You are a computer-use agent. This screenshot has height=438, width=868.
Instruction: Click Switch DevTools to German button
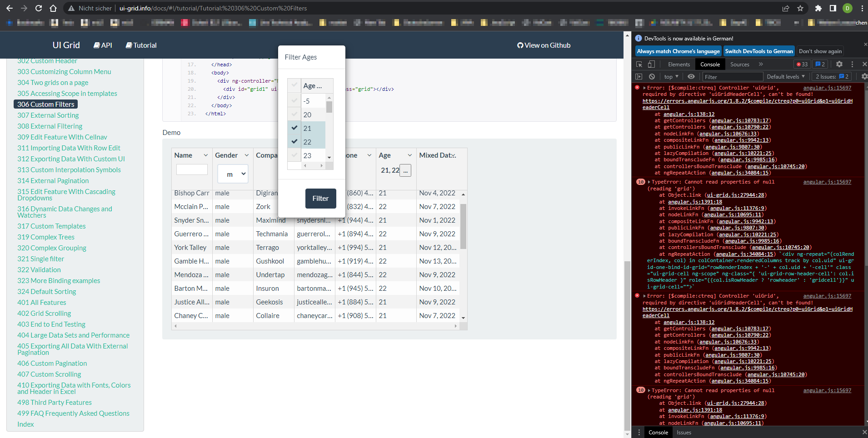pyautogui.click(x=758, y=51)
